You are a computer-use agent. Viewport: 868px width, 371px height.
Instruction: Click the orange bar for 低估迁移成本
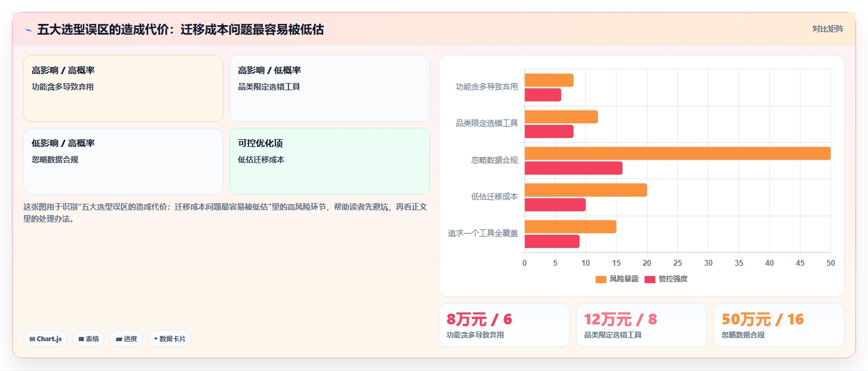pyautogui.click(x=585, y=190)
